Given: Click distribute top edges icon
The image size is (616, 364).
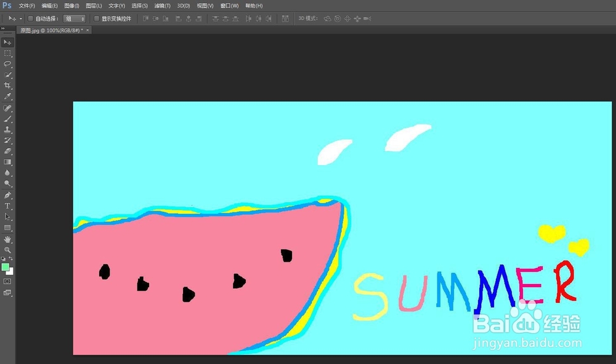Looking at the screenshot, I should tap(215, 18).
